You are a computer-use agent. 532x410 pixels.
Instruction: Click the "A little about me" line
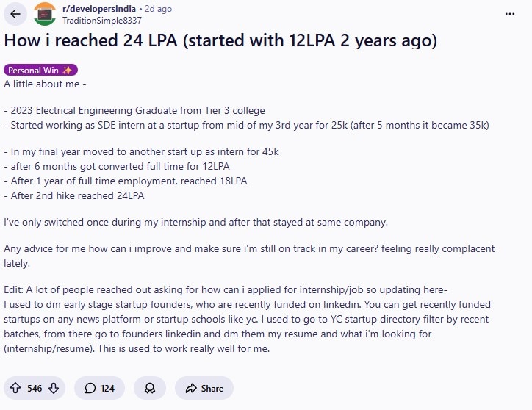[45, 84]
